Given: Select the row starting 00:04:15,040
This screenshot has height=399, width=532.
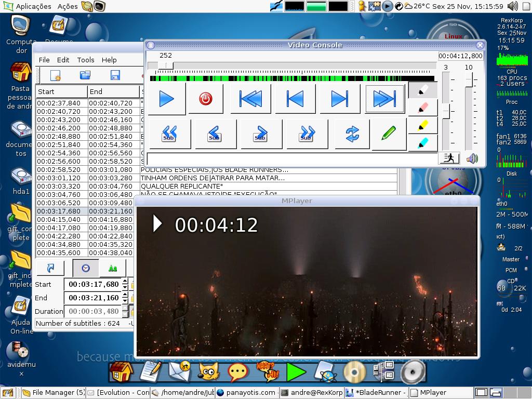Looking at the screenshot, I should (x=85, y=220).
